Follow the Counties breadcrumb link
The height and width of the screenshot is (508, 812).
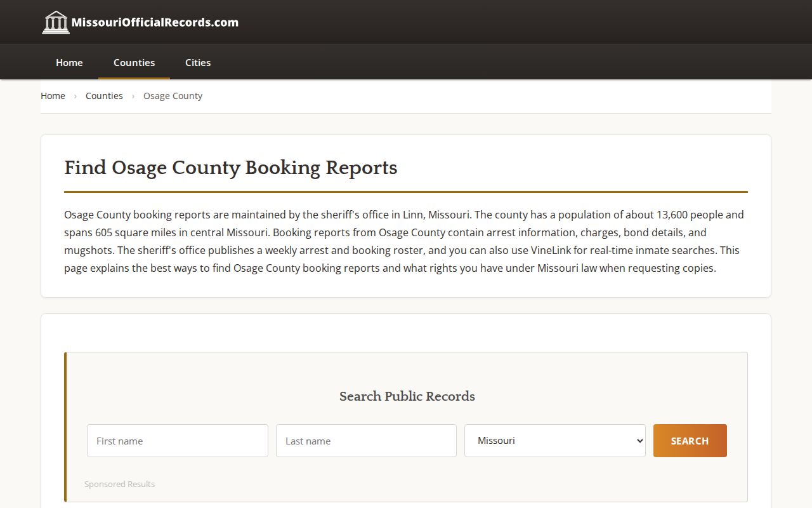pyautogui.click(x=104, y=96)
